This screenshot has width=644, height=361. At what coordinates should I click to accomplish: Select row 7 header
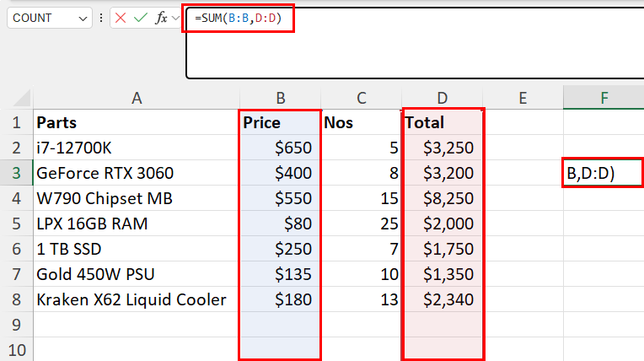(16, 274)
